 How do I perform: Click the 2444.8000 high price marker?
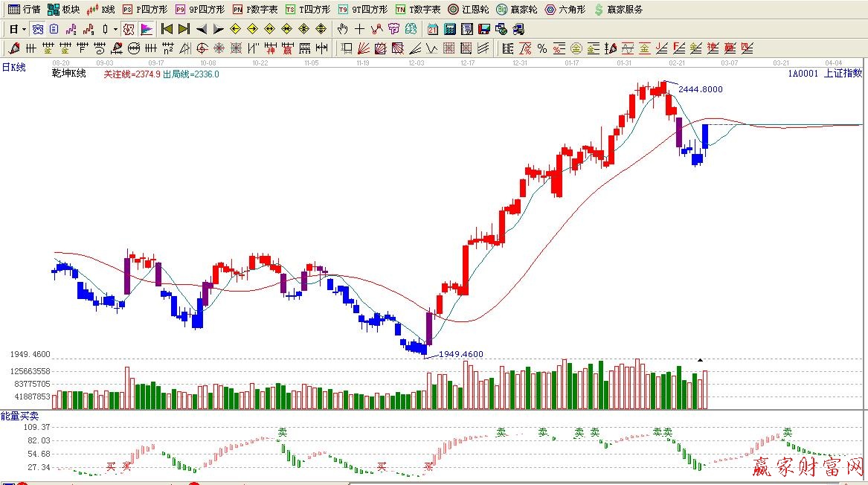pyautogui.click(x=700, y=89)
